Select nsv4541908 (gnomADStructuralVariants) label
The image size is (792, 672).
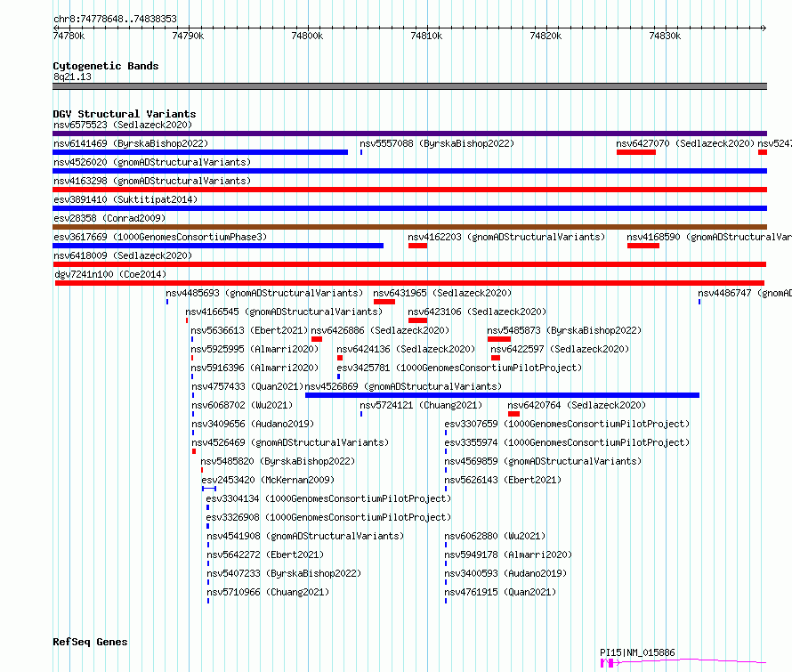click(305, 536)
